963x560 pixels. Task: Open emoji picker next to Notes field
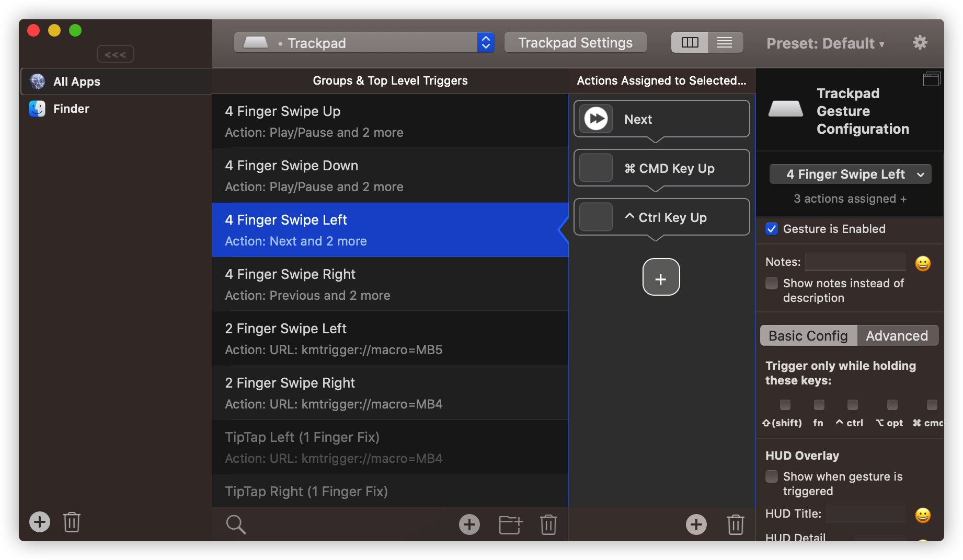tap(923, 263)
